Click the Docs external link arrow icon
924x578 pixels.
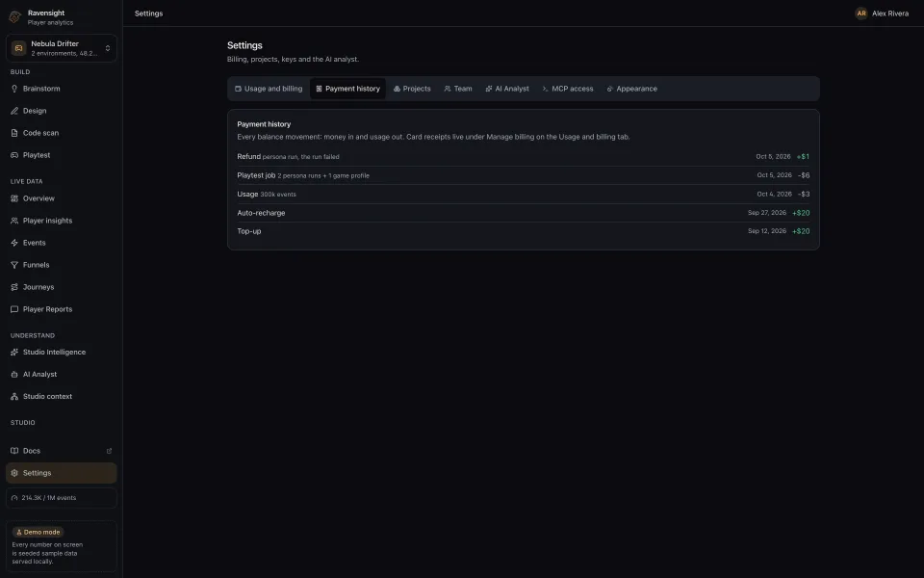(x=109, y=451)
